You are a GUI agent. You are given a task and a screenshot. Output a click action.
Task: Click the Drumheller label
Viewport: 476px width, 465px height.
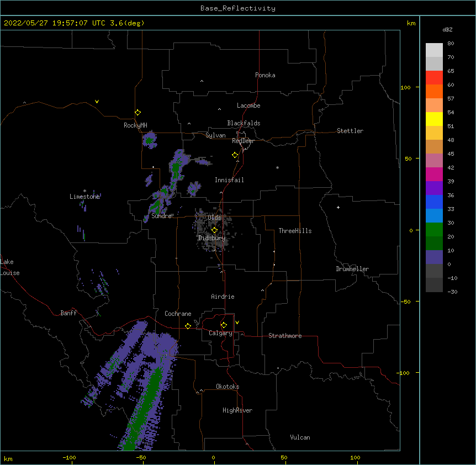click(x=352, y=269)
